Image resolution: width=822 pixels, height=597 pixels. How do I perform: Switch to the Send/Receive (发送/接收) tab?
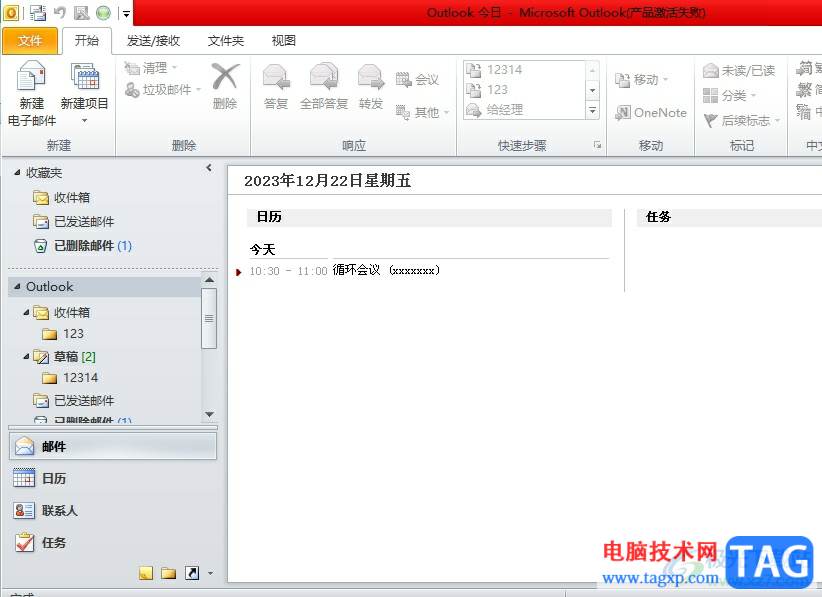tap(153, 40)
